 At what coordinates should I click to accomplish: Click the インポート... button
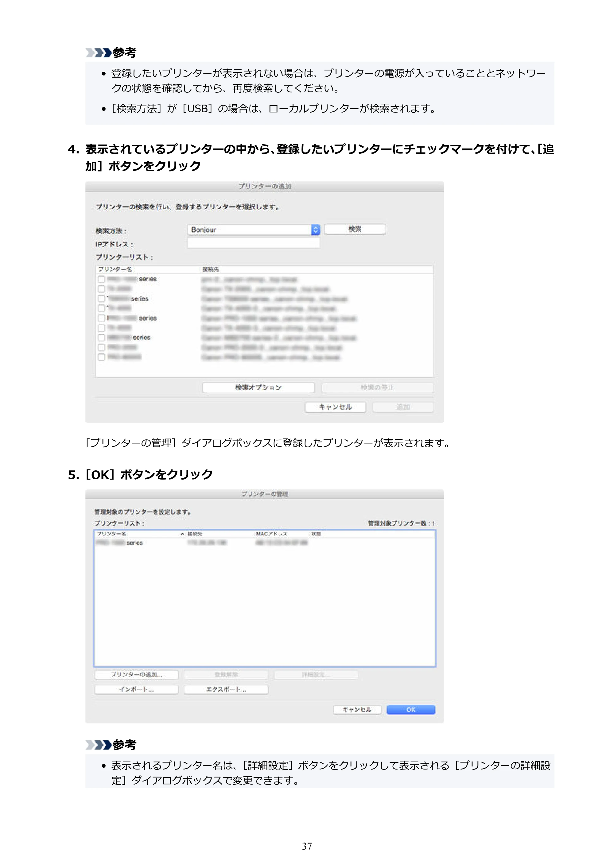click(136, 689)
